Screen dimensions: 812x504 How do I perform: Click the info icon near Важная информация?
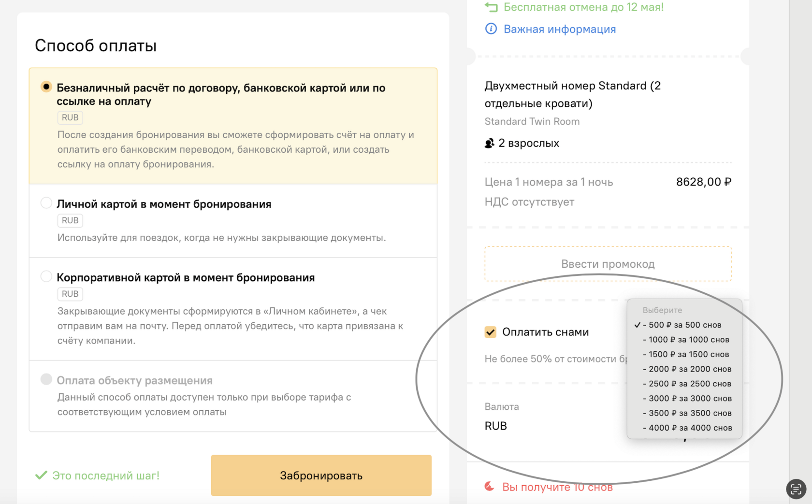(491, 29)
